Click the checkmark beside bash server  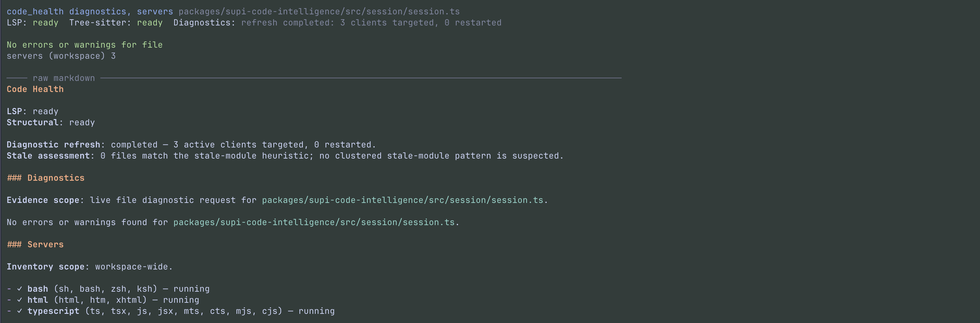coord(20,289)
